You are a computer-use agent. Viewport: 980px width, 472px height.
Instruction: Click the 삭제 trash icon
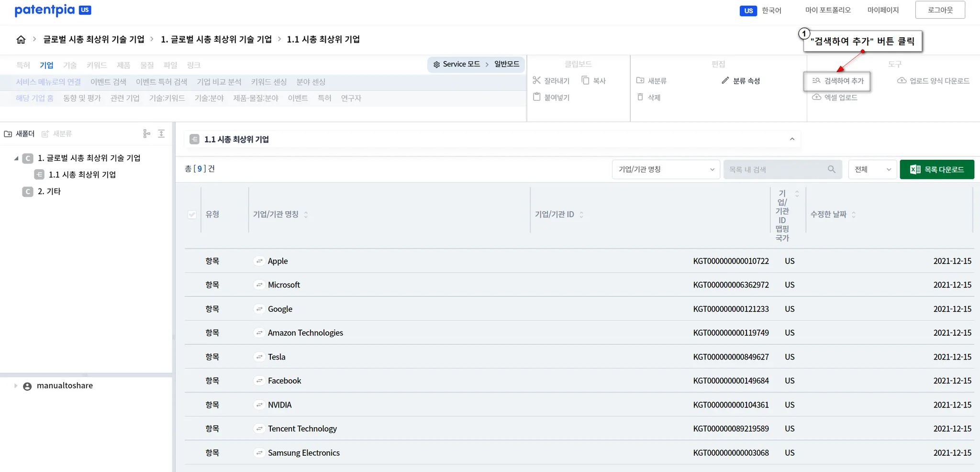[x=640, y=97]
